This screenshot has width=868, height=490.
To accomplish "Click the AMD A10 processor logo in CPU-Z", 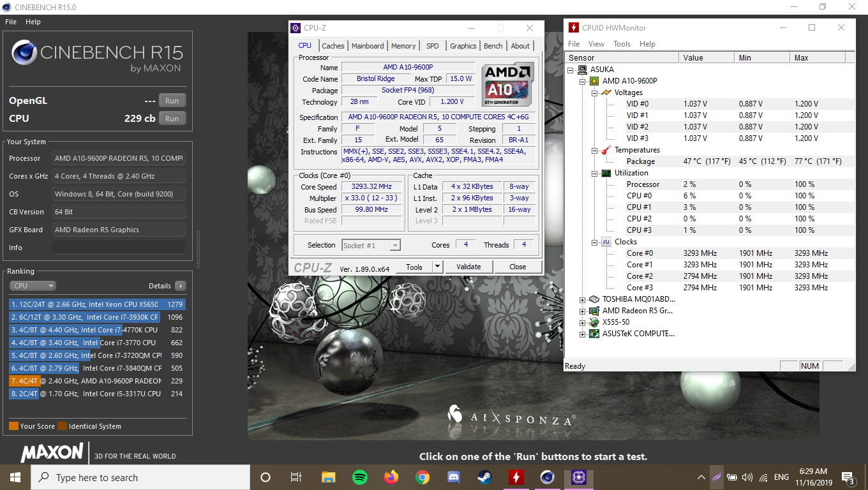I will click(x=508, y=84).
